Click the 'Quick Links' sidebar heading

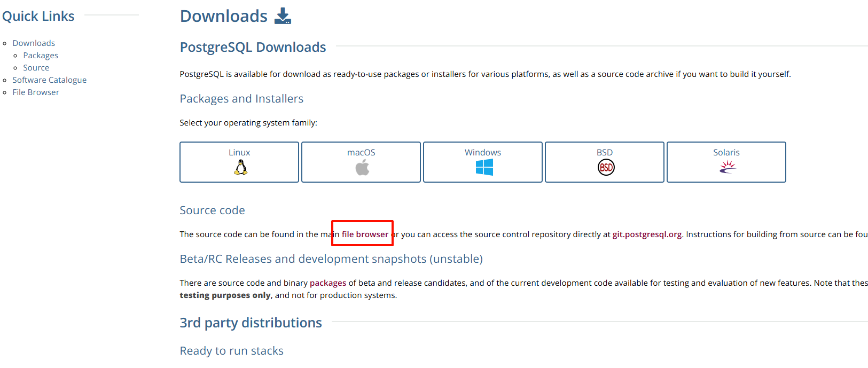[38, 16]
